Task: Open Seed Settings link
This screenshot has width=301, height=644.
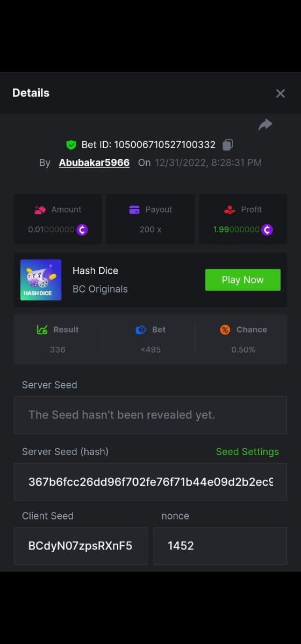Action: (x=247, y=452)
